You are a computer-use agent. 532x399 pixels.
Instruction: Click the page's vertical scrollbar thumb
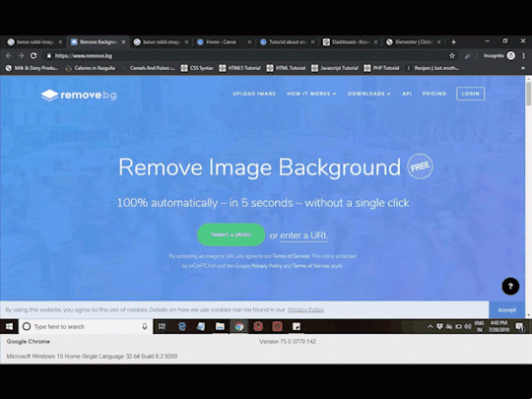(528, 94)
